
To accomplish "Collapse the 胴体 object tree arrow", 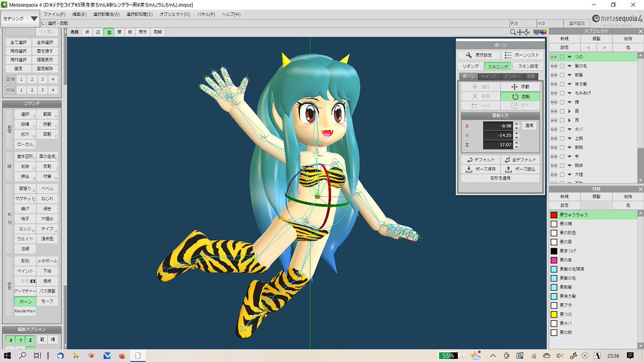I will (x=569, y=165).
